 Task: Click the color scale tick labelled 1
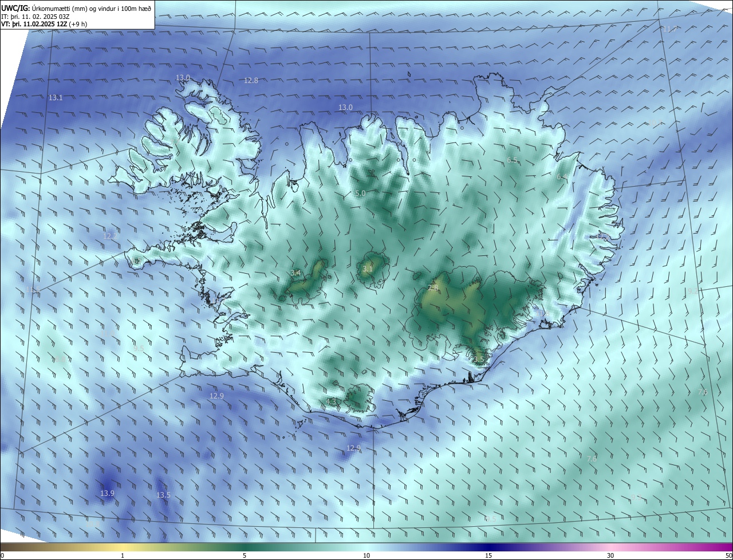click(123, 555)
